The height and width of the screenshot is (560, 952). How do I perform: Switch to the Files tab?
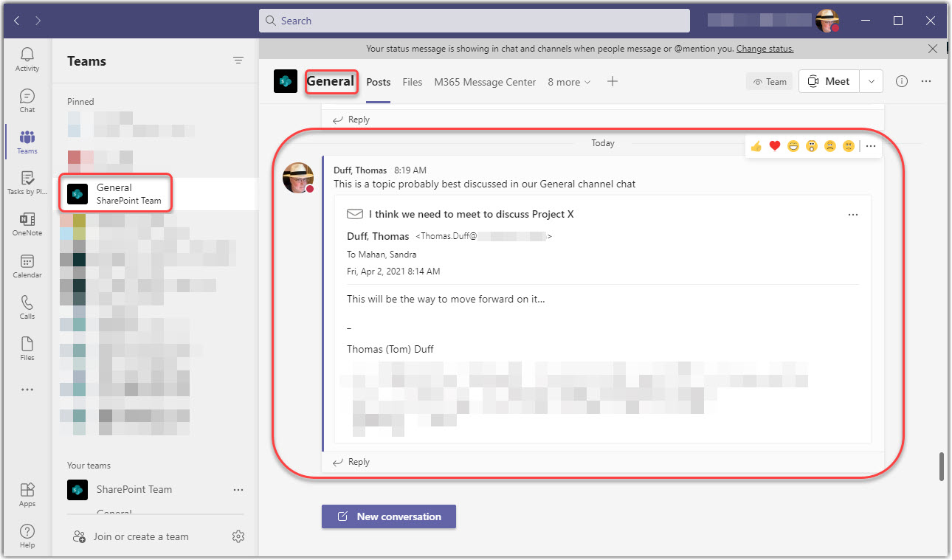(413, 82)
